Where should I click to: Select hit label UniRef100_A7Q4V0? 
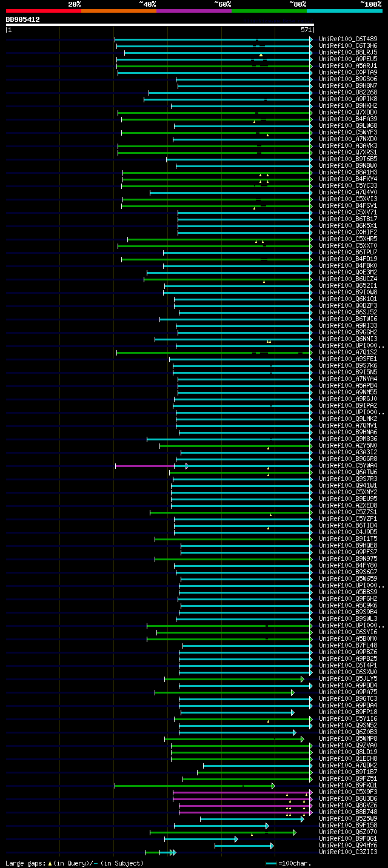tap(348, 193)
